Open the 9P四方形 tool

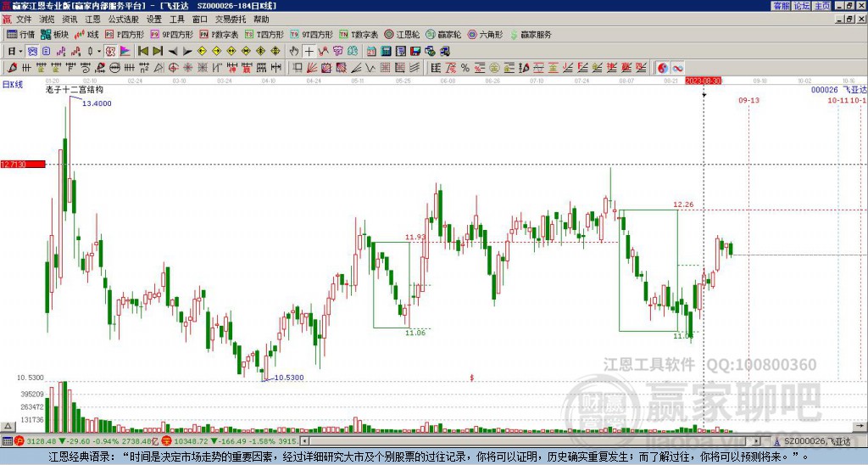[x=171, y=34]
